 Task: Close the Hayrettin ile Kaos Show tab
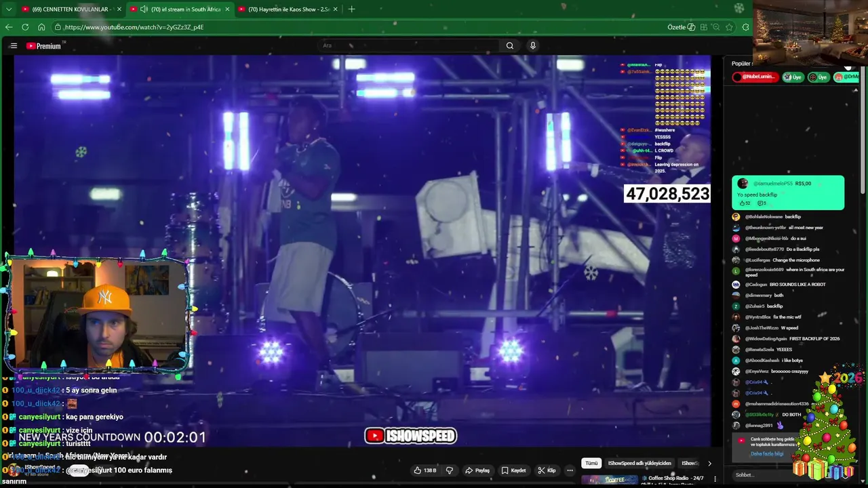click(x=336, y=9)
